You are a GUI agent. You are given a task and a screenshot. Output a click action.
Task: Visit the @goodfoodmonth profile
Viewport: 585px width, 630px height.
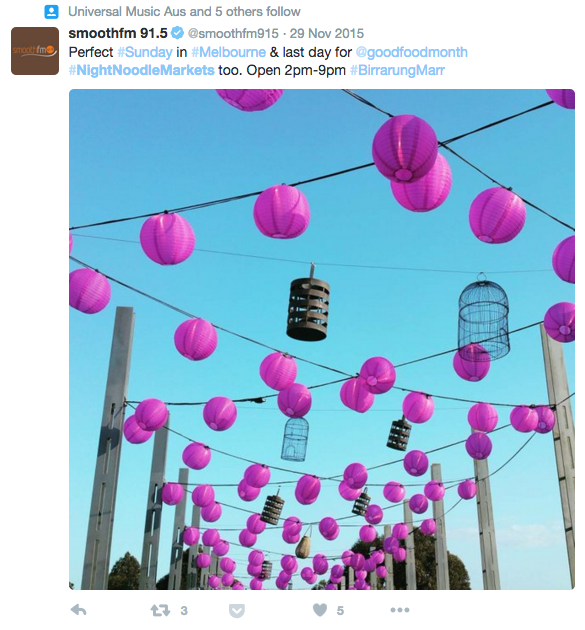pos(412,52)
